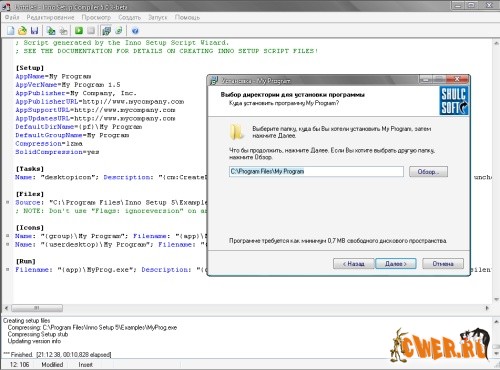Click the Creating setup files output line
Viewport: 500px width, 370px height.
pos(27,321)
